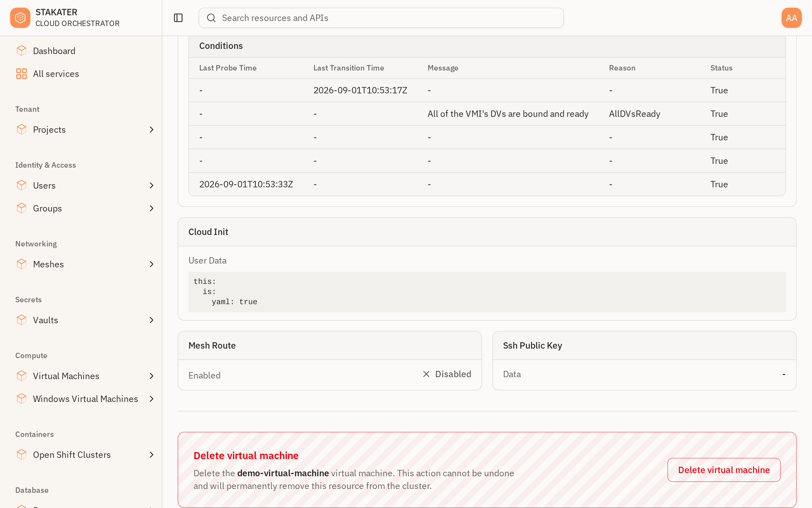The width and height of the screenshot is (812, 508).
Task: Click the Enabled label under Mesh Route
Action: click(x=204, y=375)
